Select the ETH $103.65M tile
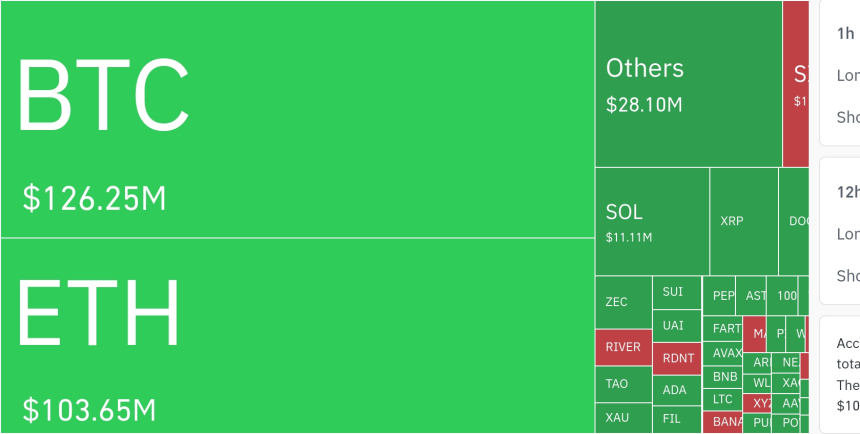The height and width of the screenshot is (434, 860). [x=297, y=336]
